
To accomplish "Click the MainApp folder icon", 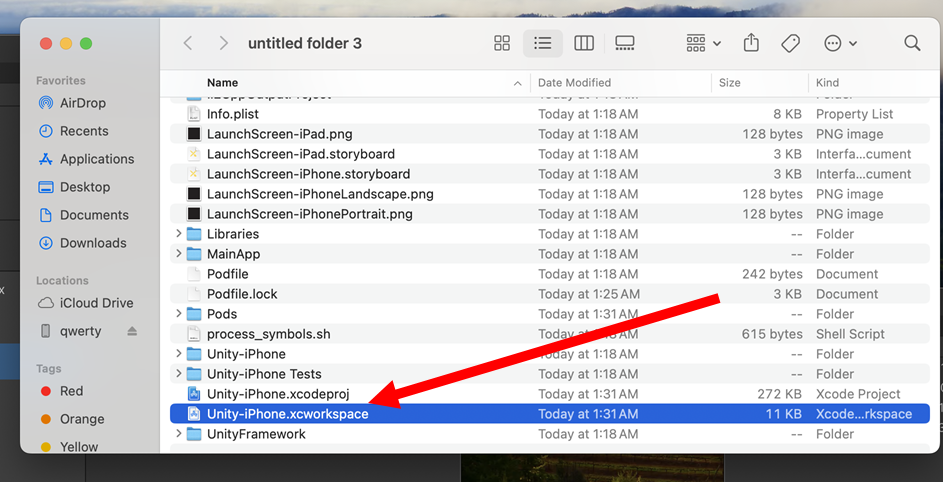I will pos(194,254).
